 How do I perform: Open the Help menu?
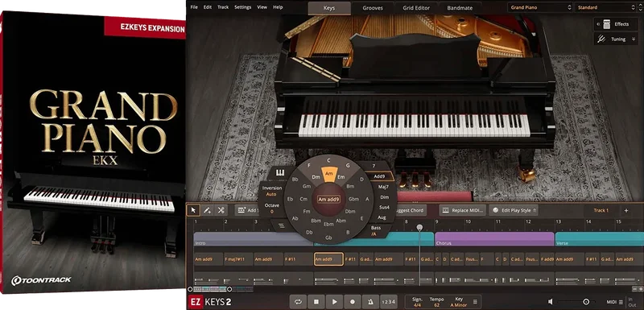(278, 7)
